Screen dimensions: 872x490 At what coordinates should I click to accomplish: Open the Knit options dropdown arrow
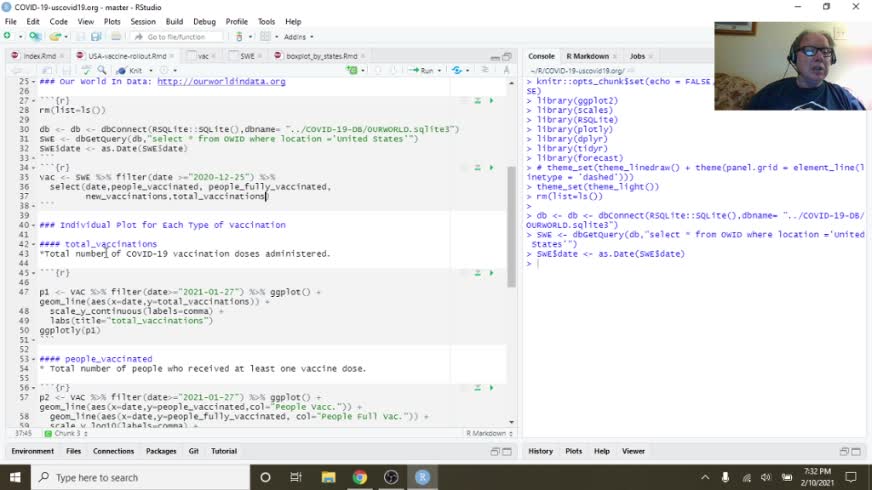(151, 71)
